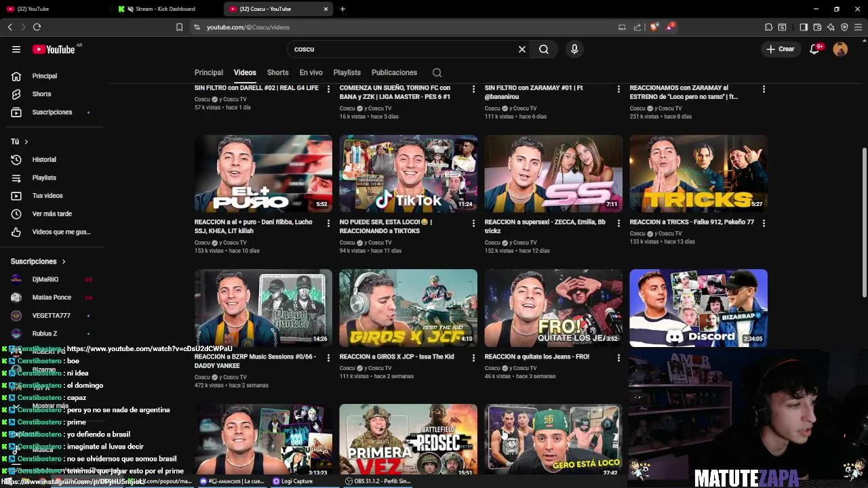Screen dimensions: 868x488
Task: Expand the Suscripciones section heading
Action: tap(38, 261)
